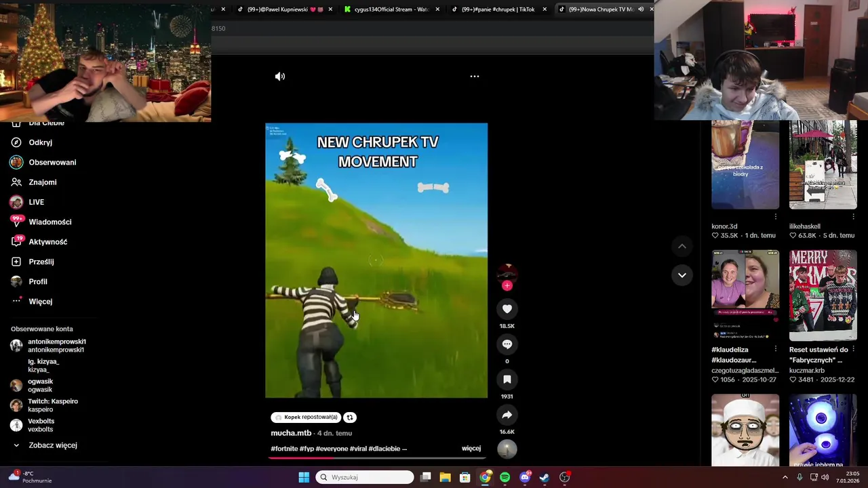Open Obserwowani in the sidebar

pyautogui.click(x=52, y=163)
